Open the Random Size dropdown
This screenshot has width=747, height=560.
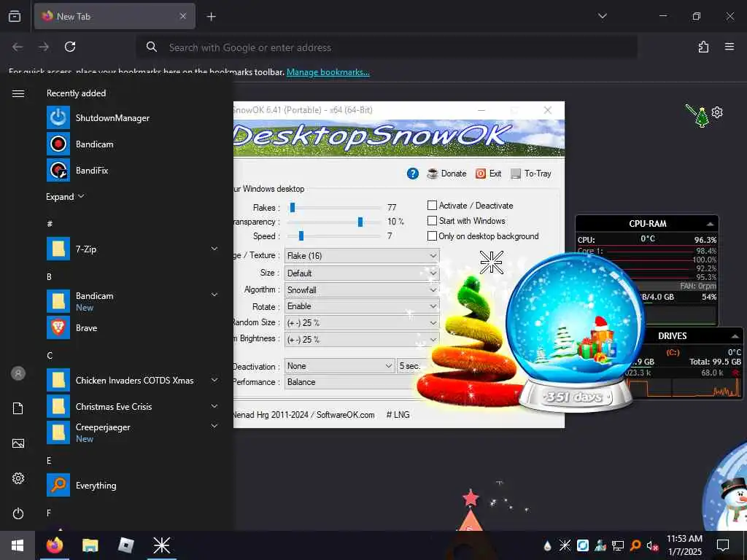(362, 323)
